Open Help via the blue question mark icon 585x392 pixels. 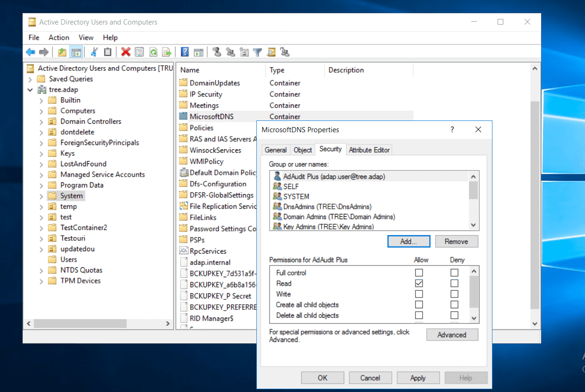[185, 52]
